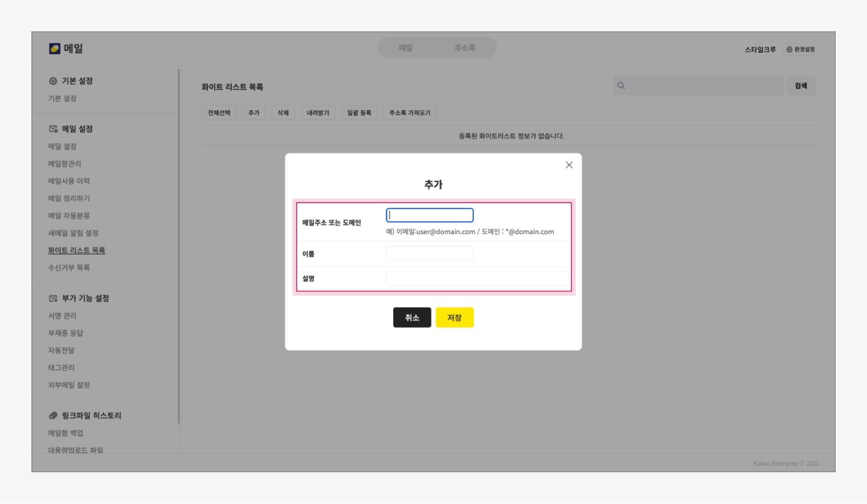Screen dimensions: 867x504
Task: Click the 주소록 가져오기 toolbar button
Action: coord(409,113)
